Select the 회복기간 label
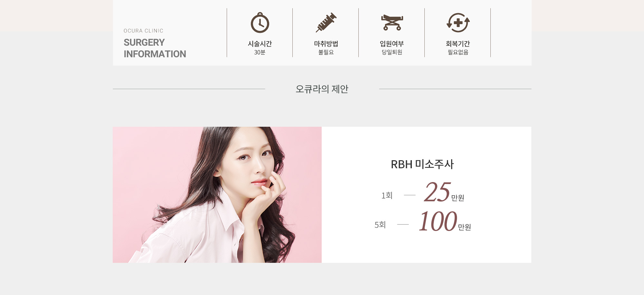This screenshot has height=295, width=644. (458, 44)
